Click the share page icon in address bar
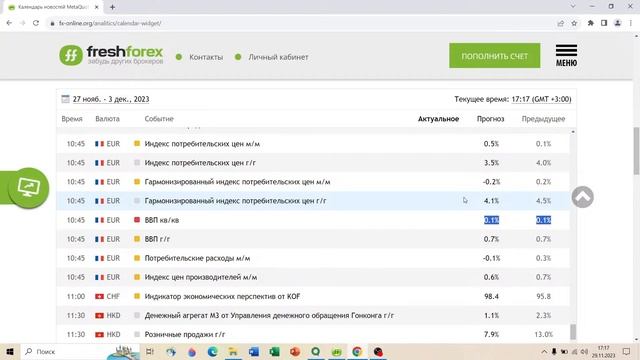The image size is (640, 360). (x=560, y=23)
